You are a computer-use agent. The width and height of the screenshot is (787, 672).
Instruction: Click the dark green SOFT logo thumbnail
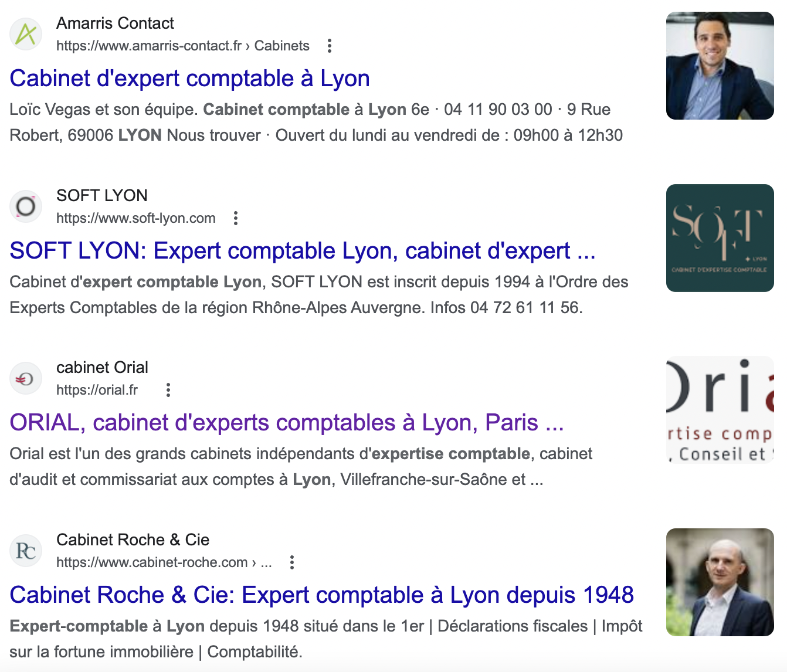pos(720,238)
